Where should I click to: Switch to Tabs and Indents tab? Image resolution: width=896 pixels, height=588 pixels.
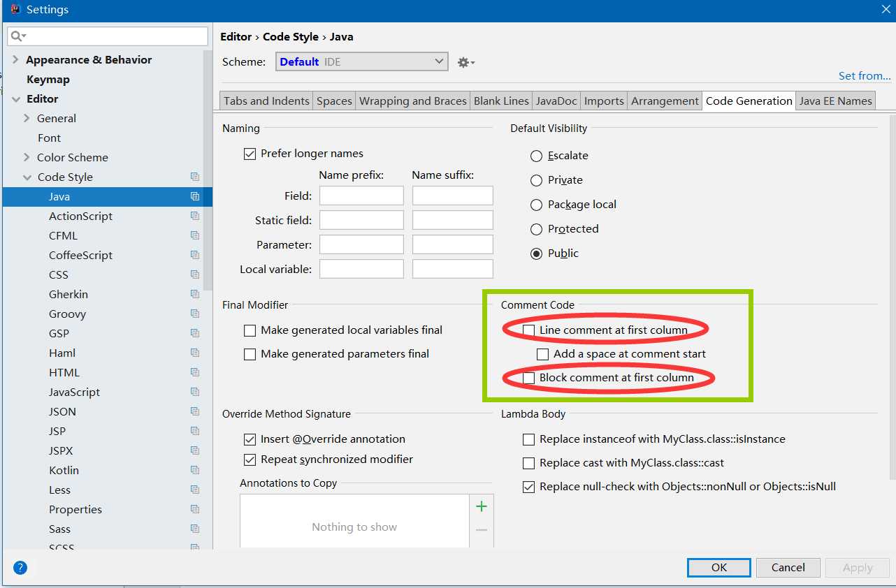pyautogui.click(x=266, y=101)
